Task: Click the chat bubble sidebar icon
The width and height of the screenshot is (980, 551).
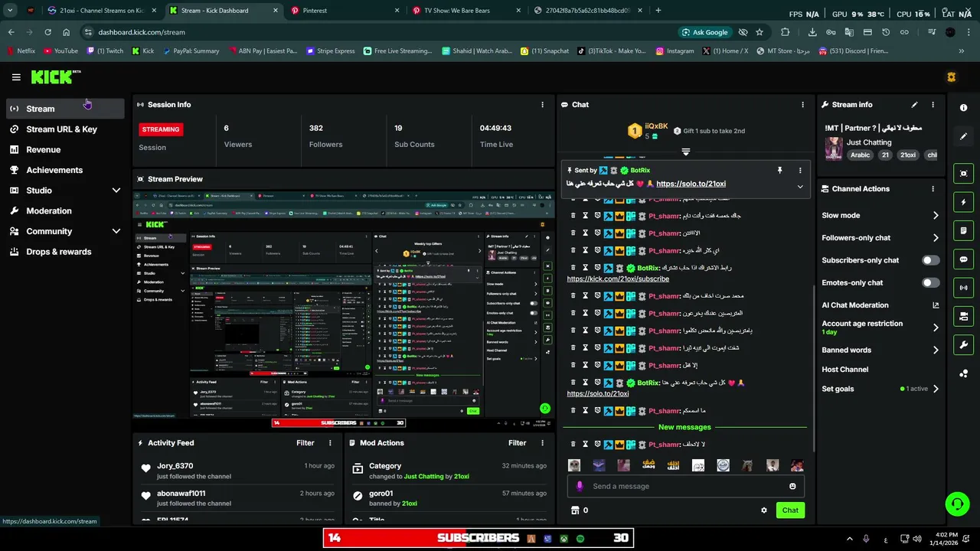Action: pyautogui.click(x=964, y=259)
